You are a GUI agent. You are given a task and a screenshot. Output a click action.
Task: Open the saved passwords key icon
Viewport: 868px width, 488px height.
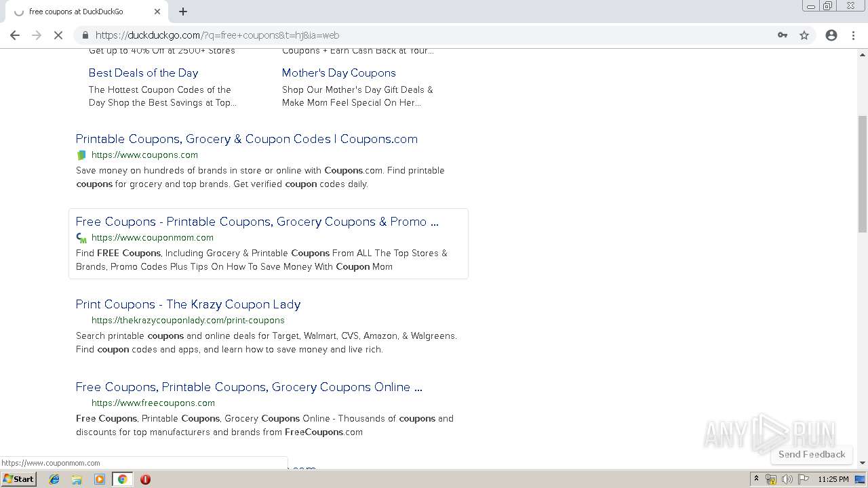[783, 35]
